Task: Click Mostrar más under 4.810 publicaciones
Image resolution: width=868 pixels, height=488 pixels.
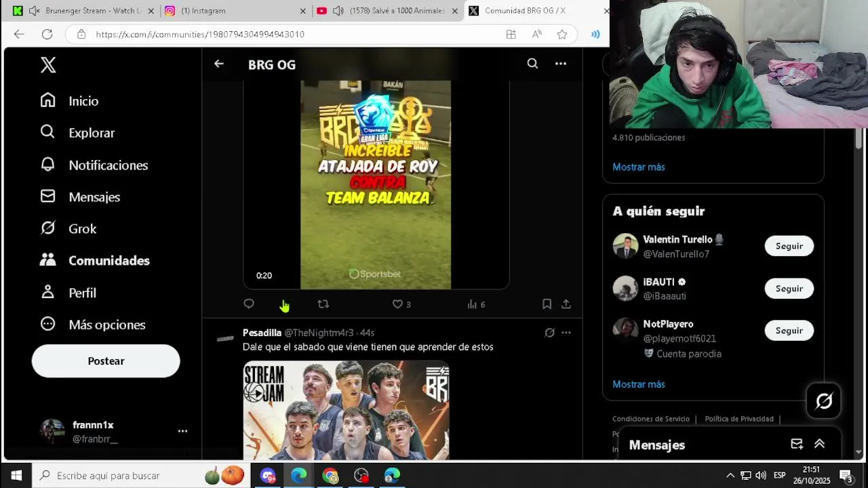Action: point(639,167)
